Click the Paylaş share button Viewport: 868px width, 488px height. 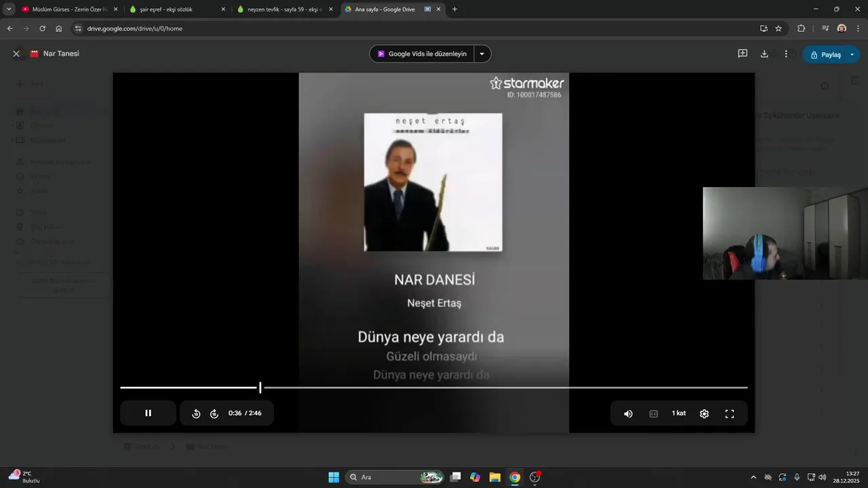coord(825,54)
